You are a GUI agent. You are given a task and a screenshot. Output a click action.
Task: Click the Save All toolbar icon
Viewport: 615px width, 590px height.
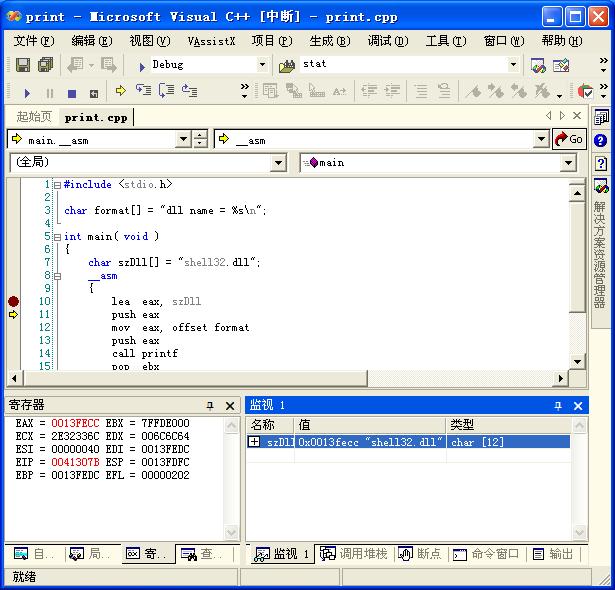(x=45, y=65)
